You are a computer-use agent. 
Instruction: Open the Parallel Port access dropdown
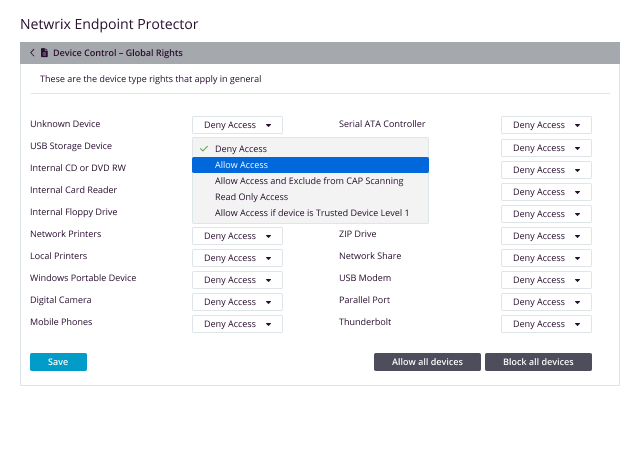click(546, 302)
